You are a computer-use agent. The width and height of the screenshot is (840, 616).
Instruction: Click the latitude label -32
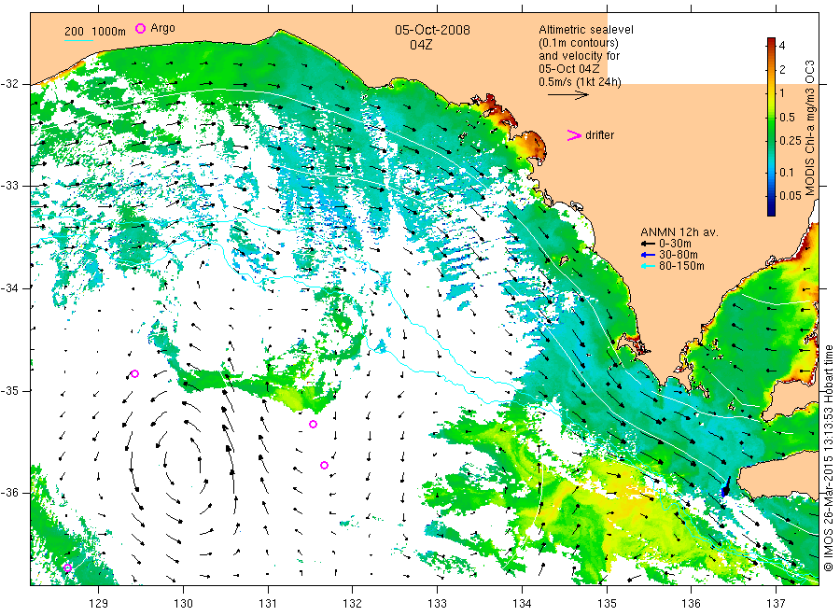pos(9,84)
